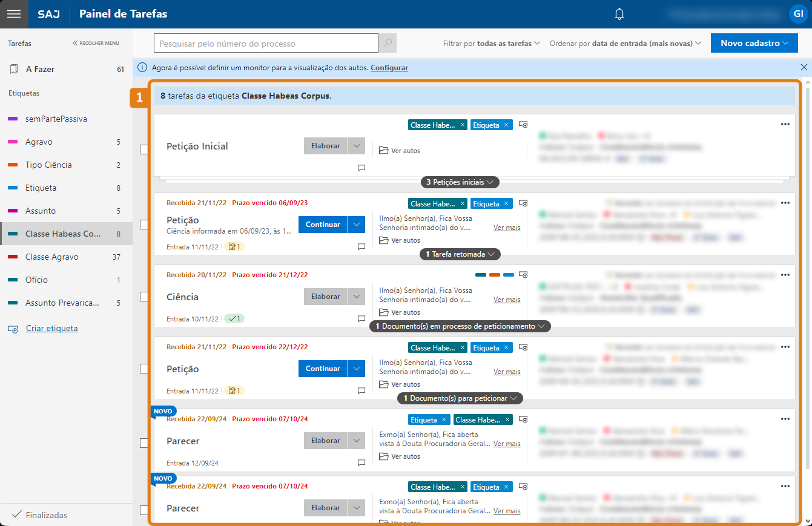Image resolution: width=812 pixels, height=526 pixels.
Task: Open three-dots menu on Petição Inicial task
Action: (x=785, y=124)
